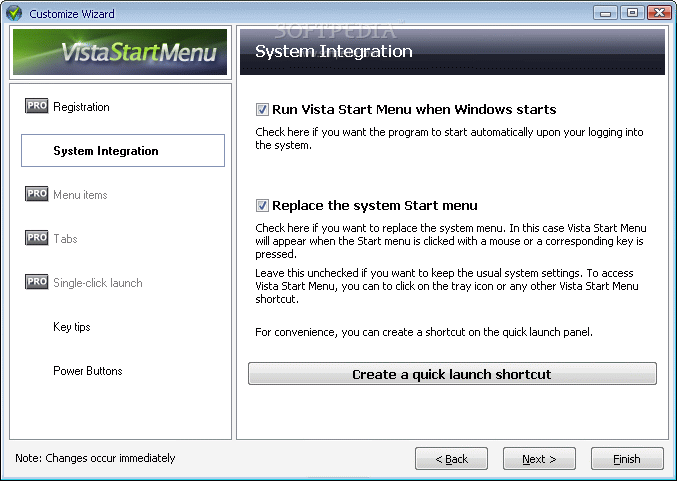Toggle Run Vista Start Menu when Windows starts
The height and width of the screenshot is (481, 677).
262,109
